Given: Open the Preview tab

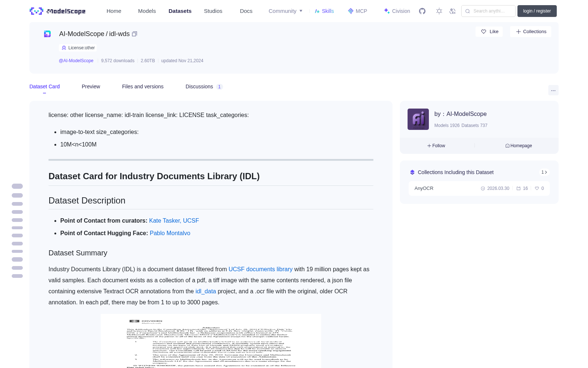Looking at the screenshot, I should 91,86.
